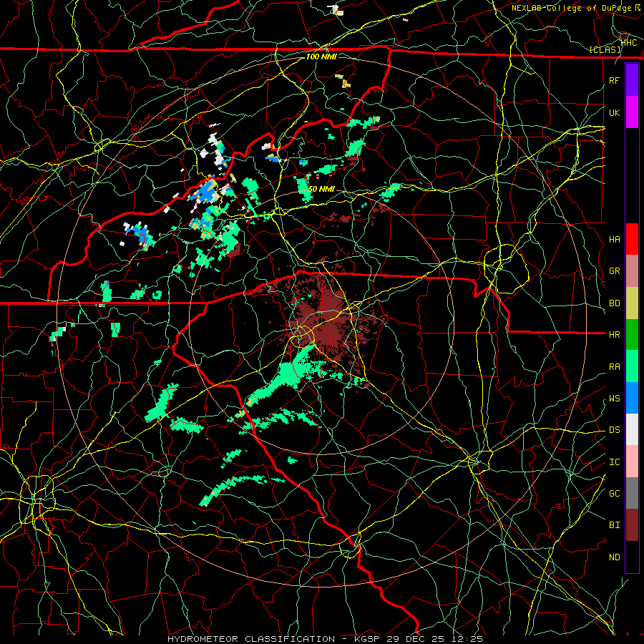Screen dimensions: 644x644
Task: Select the GR pinkish legend swatch
Action: [x=632, y=271]
